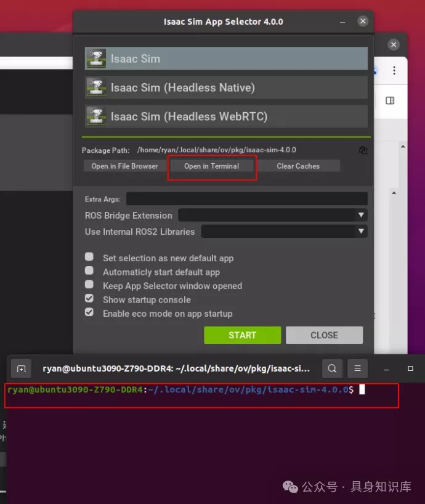Click Open in Terminal button
This screenshot has height=504, width=425.
pos(211,166)
